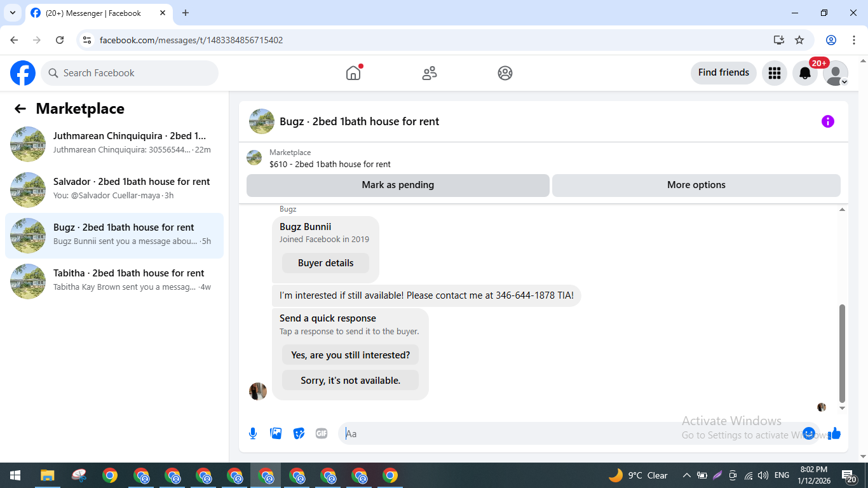Click the $610 - 2bed 1bath house for rent text
The image size is (868, 488).
pyautogui.click(x=330, y=164)
